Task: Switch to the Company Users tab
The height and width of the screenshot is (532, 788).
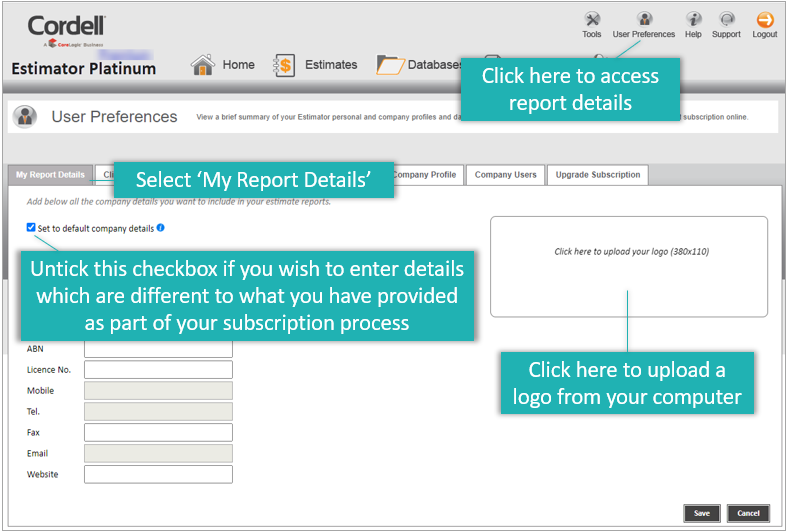Action: [506, 175]
